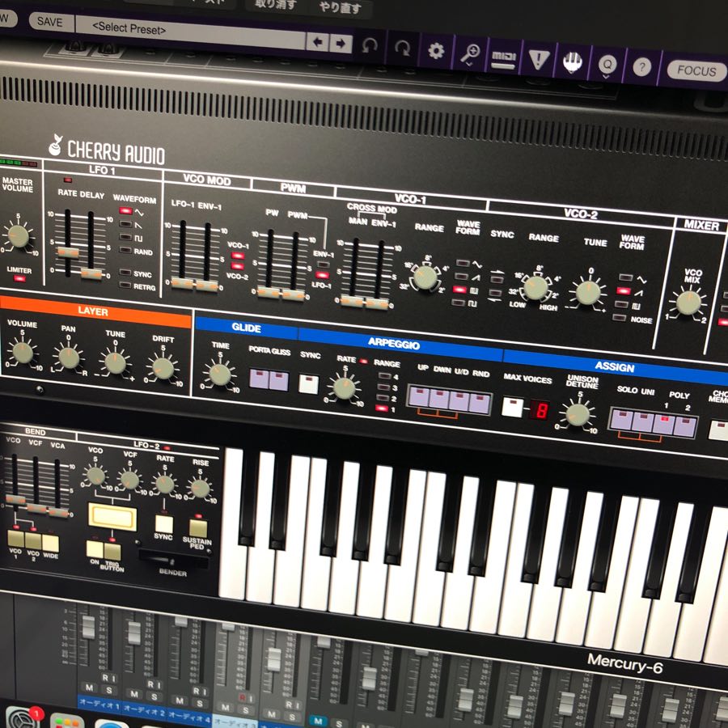The height and width of the screenshot is (728, 728).
Task: Click the arpeggio RND mode button
Action: pos(479,404)
